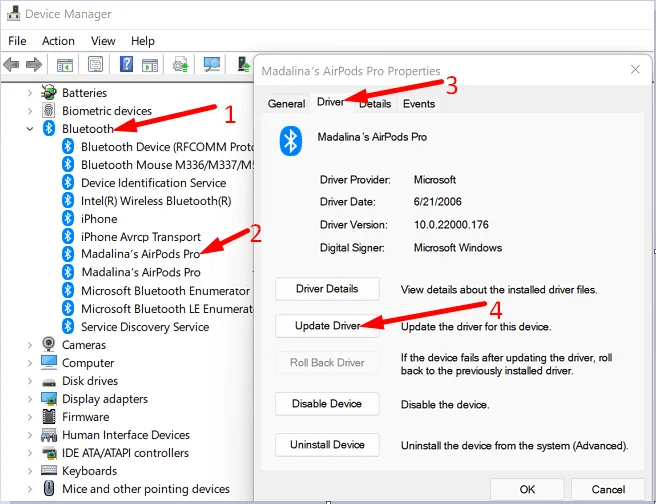Click the Bluetooth icon beside Device Identification Service
The height and width of the screenshot is (504, 656).
[68, 182]
